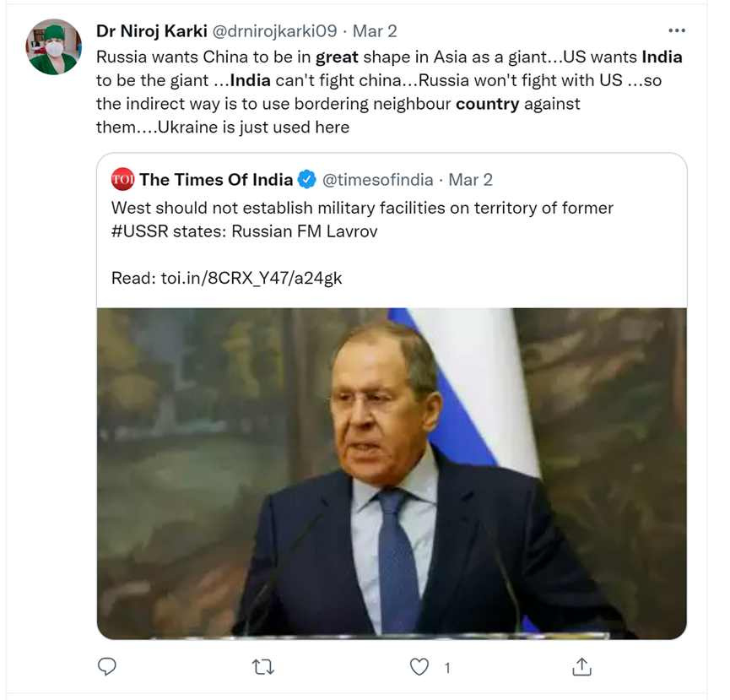Open the @timesofindia handle
The width and height of the screenshot is (730, 700).
click(x=378, y=180)
